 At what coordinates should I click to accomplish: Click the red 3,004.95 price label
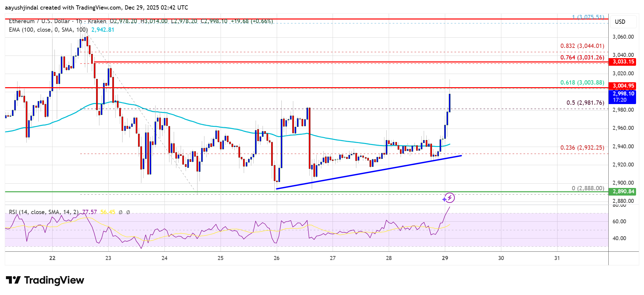623,86
